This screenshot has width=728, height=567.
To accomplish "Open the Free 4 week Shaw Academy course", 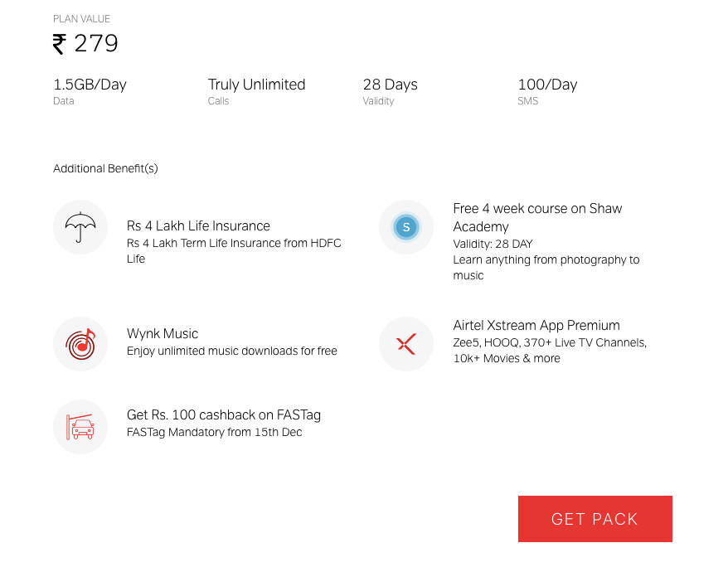I will (x=537, y=217).
